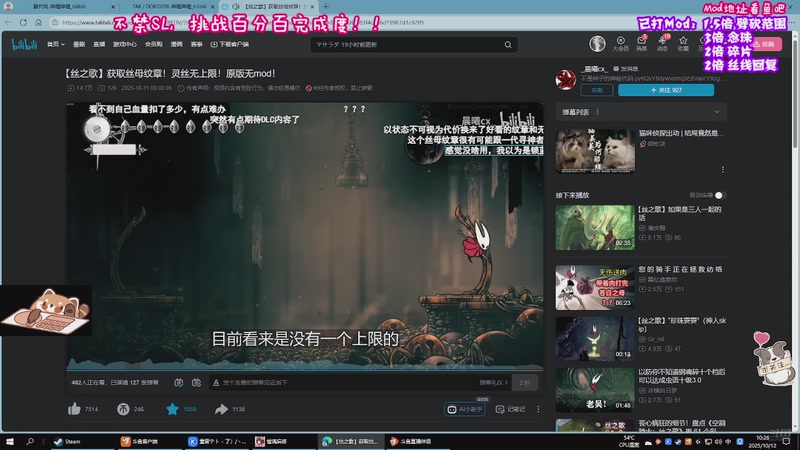This screenshot has width=800, height=450.
Task: Open recommended video 您的骑手正在拯救纺络
Action: click(595, 287)
